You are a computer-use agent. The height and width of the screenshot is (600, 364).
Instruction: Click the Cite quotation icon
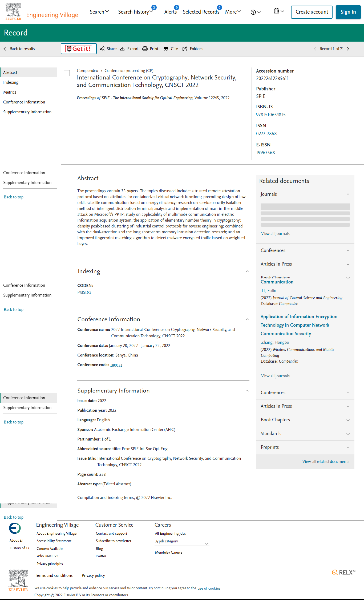coord(166,49)
